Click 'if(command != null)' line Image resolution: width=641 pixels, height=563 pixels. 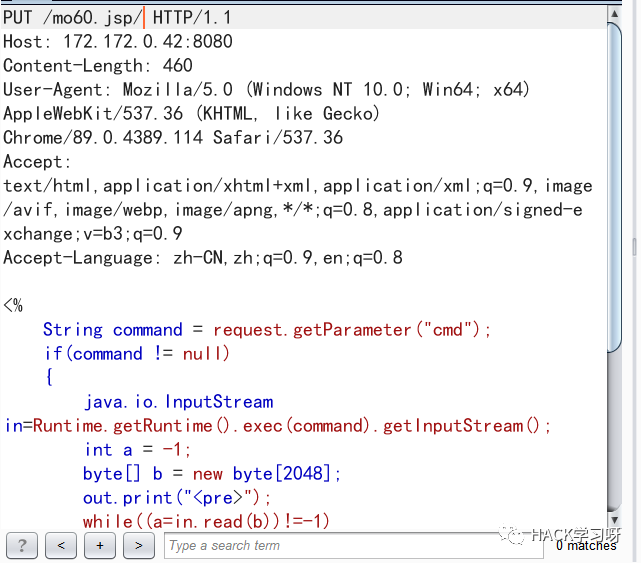[x=137, y=354]
